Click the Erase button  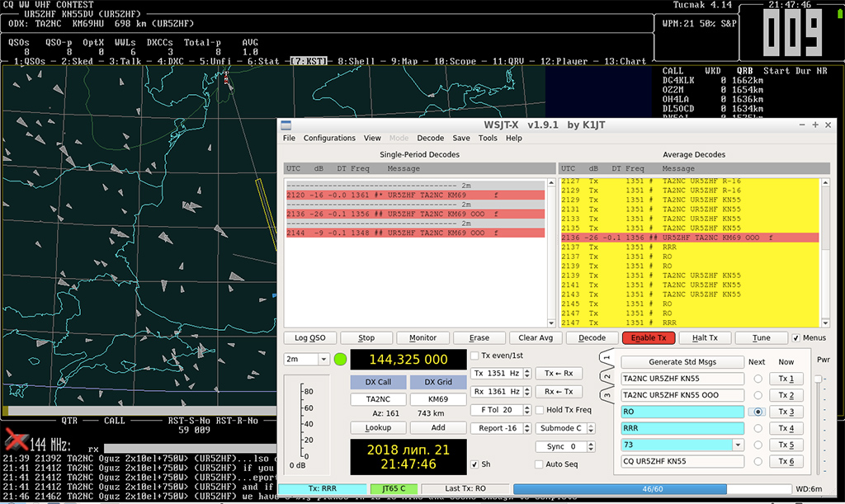coord(479,337)
